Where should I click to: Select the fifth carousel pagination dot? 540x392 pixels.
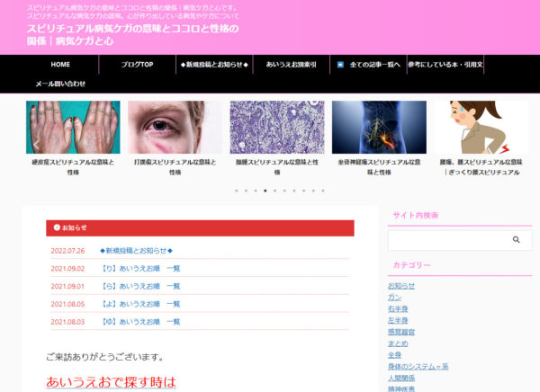tap(274, 191)
